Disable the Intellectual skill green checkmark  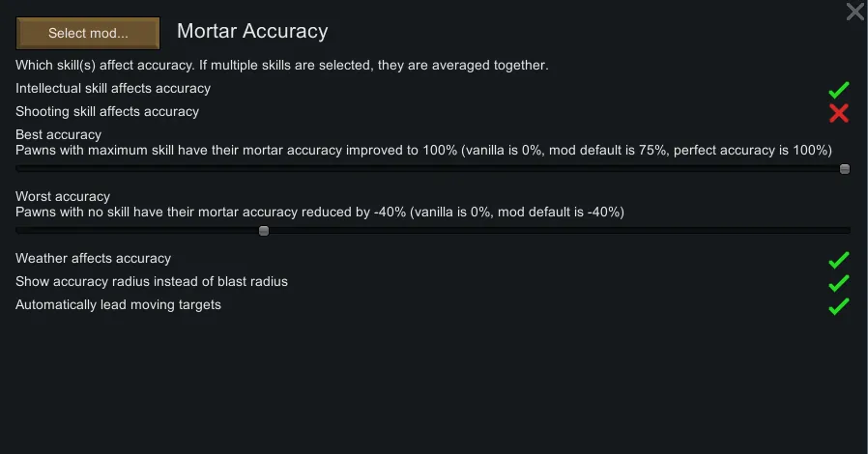click(838, 90)
